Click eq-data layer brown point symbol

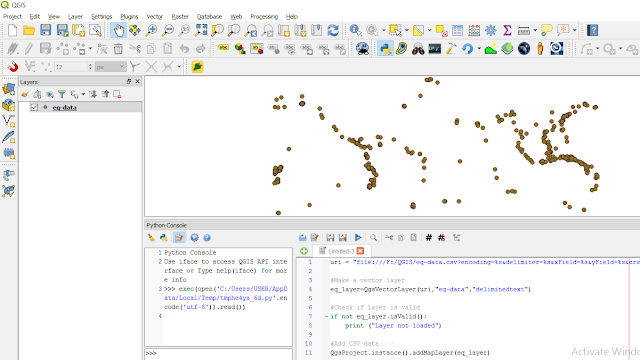click(45, 107)
